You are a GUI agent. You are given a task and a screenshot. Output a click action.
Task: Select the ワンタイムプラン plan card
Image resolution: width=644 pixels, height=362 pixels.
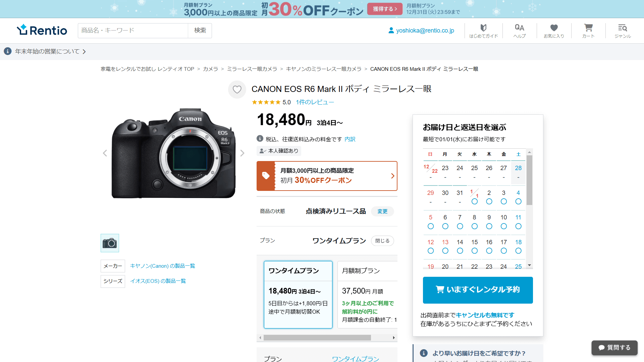pos(298,295)
